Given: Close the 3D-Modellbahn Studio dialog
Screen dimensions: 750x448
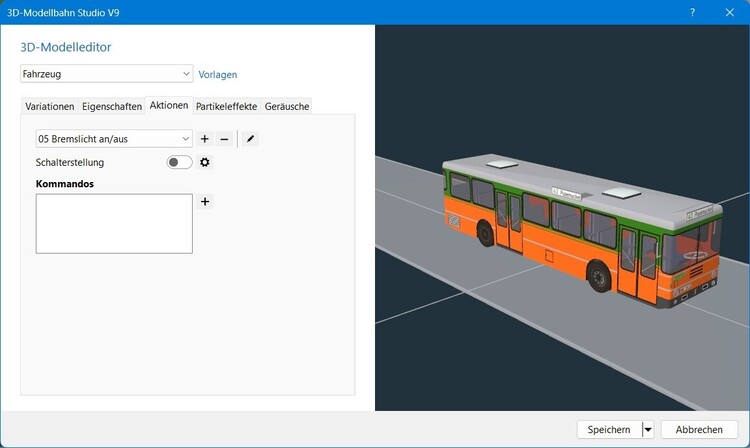Looking at the screenshot, I should pyautogui.click(x=729, y=12).
